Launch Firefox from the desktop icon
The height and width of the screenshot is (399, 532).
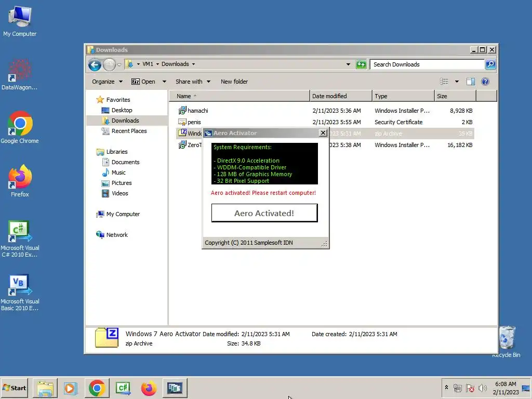click(20, 181)
